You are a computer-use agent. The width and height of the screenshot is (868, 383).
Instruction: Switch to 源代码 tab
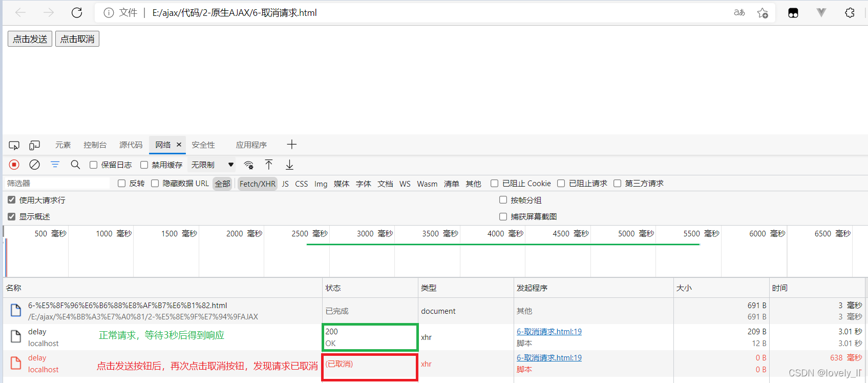point(131,145)
